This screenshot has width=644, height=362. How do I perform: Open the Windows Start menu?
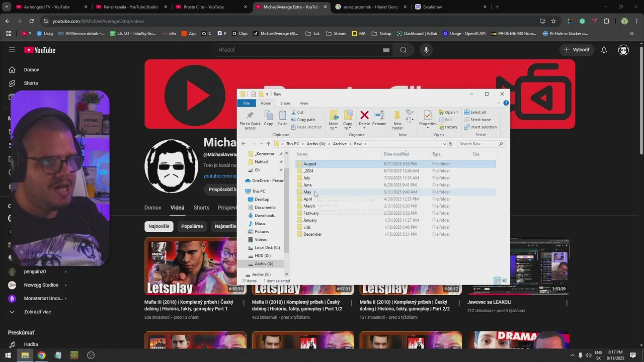point(8,355)
